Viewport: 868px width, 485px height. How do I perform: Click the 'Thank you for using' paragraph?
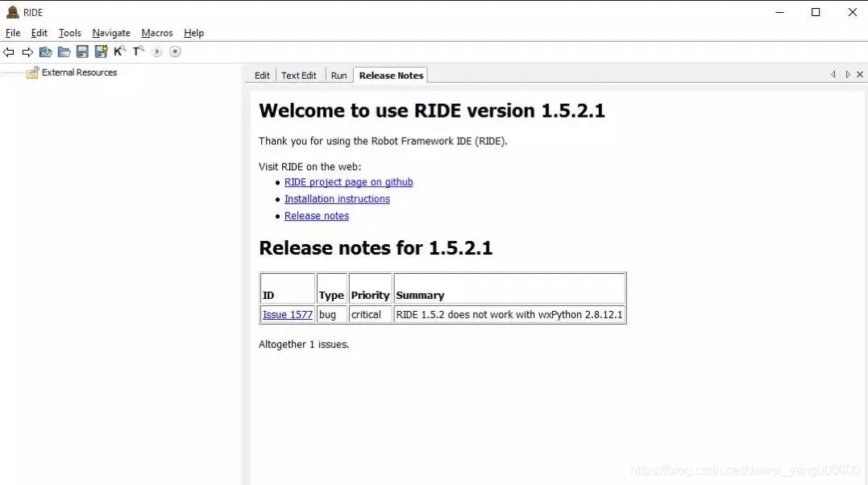pos(383,141)
